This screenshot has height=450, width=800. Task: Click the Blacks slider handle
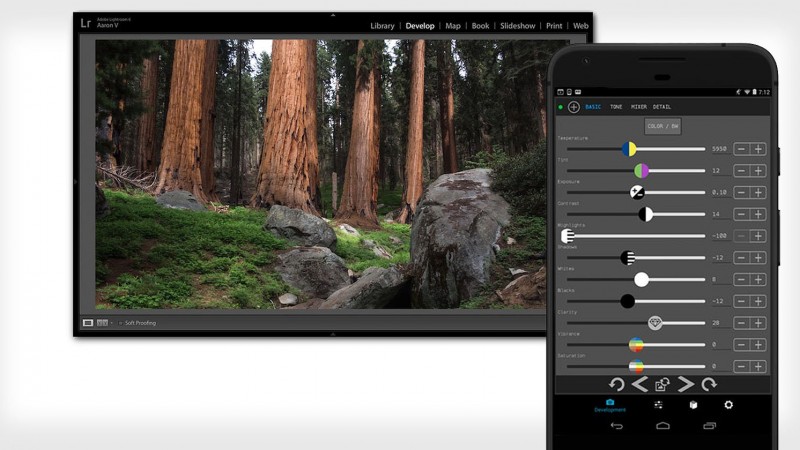628,301
